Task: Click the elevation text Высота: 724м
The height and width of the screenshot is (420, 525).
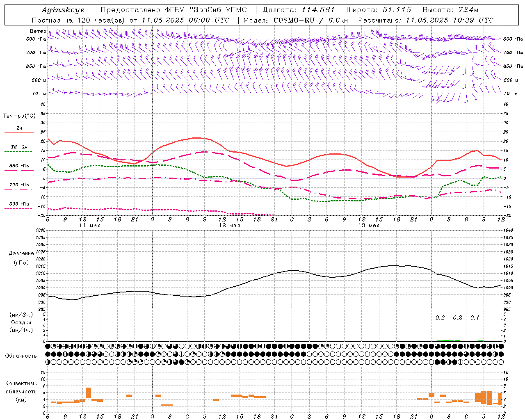Action: [450, 10]
